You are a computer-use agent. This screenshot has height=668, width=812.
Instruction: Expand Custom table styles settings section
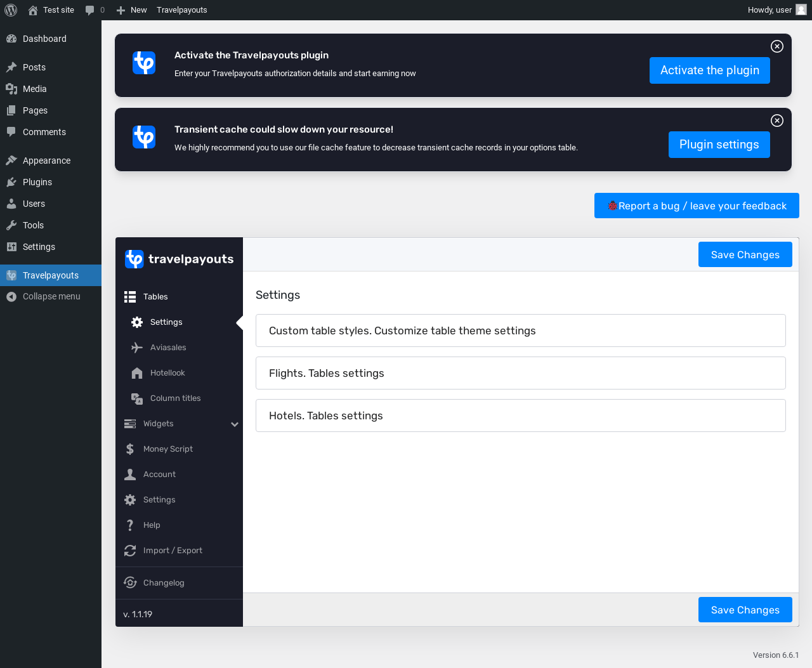[521, 331]
